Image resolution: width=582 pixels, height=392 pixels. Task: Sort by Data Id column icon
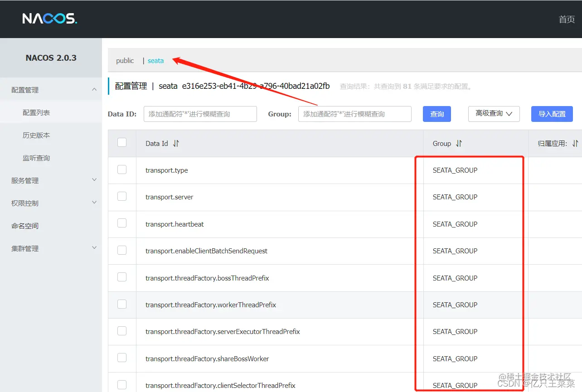176,143
